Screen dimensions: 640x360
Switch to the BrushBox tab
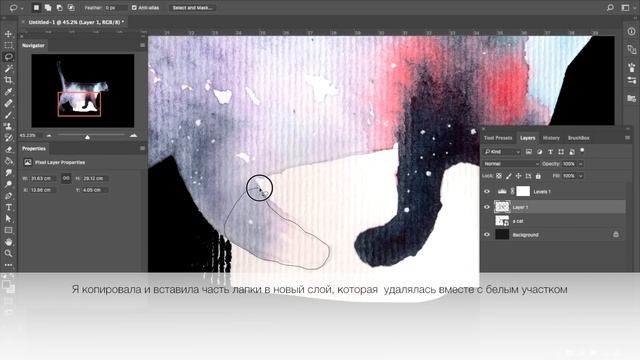coord(578,138)
